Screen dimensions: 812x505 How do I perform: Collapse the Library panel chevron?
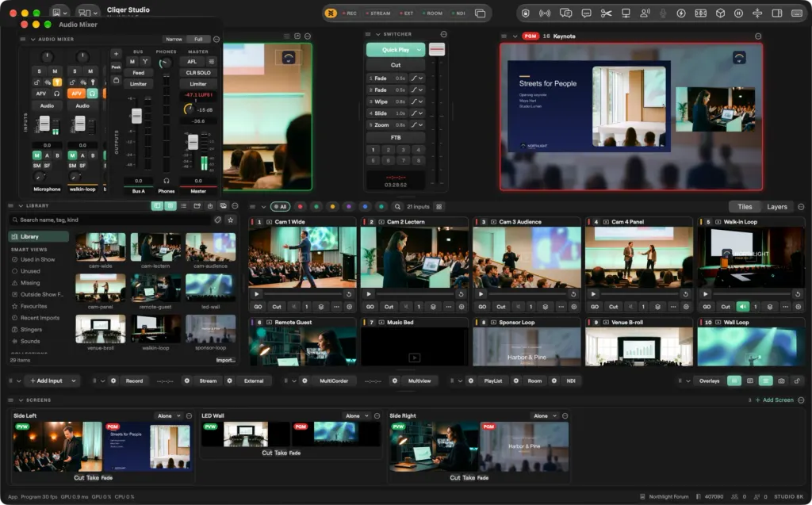coord(21,206)
